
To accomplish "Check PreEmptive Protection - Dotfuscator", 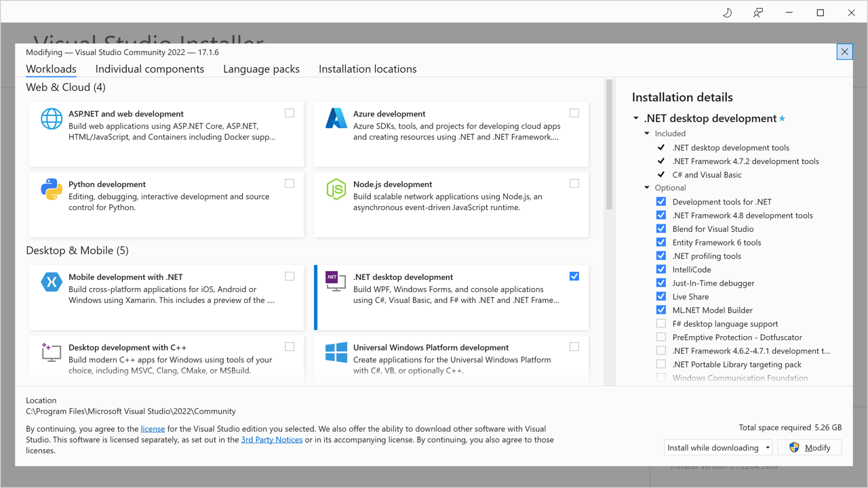I will 661,337.
